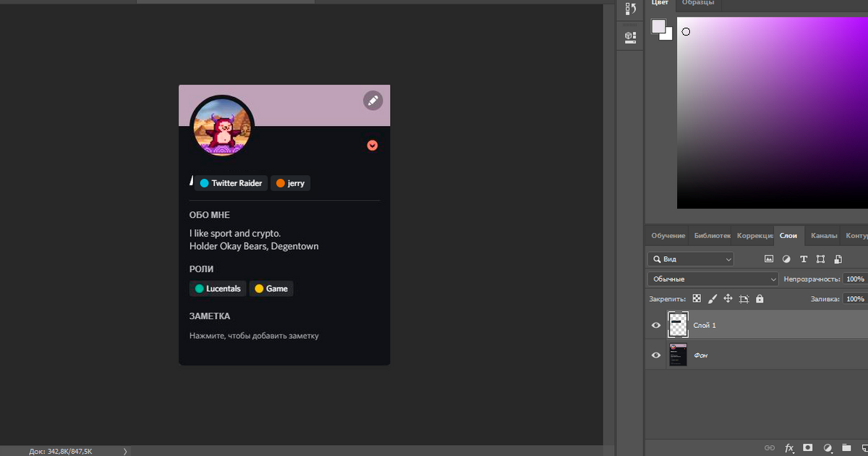
Task: Hide the Фон layer
Action: (x=656, y=355)
